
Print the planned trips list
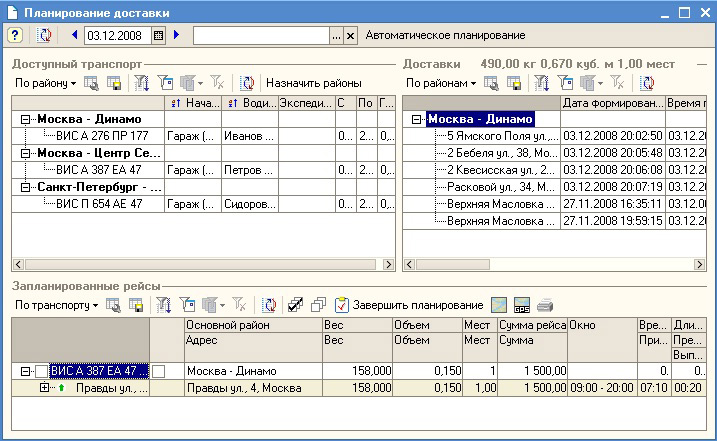545,305
